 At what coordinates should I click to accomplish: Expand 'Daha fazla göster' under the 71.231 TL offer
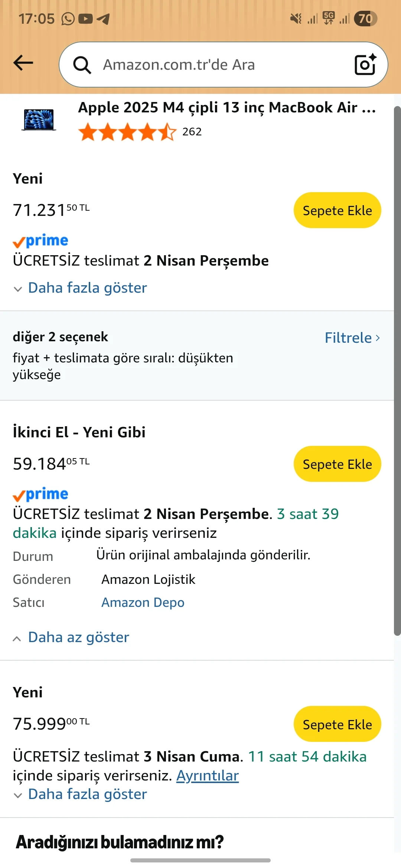click(x=87, y=288)
